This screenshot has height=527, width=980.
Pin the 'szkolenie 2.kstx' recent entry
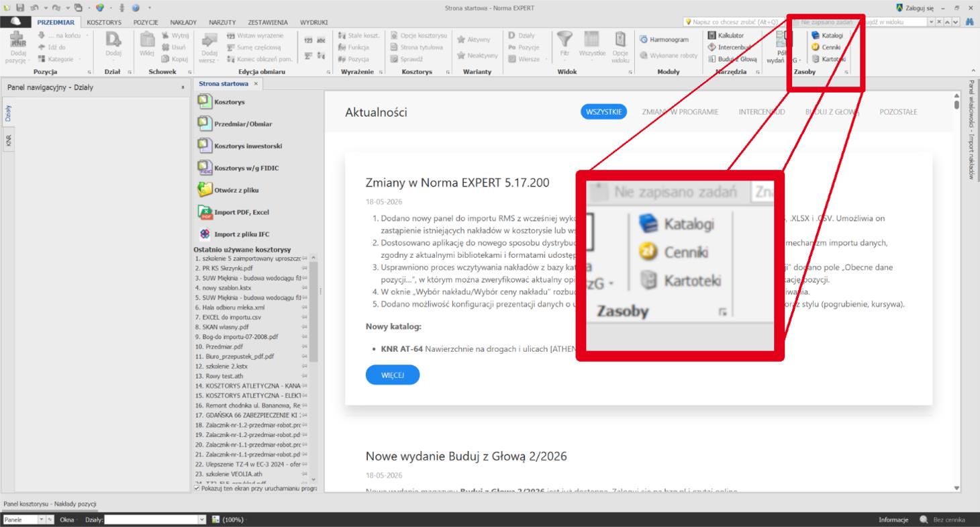(x=305, y=367)
